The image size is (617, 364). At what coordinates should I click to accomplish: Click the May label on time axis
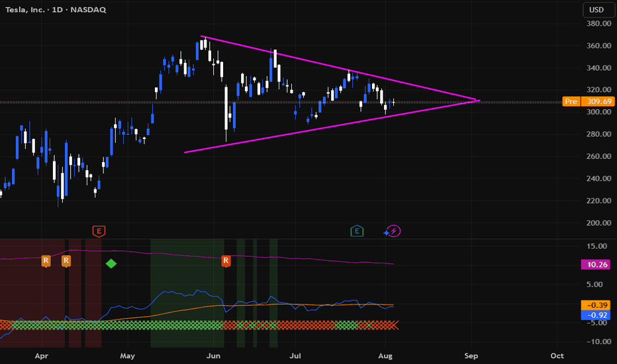127,356
